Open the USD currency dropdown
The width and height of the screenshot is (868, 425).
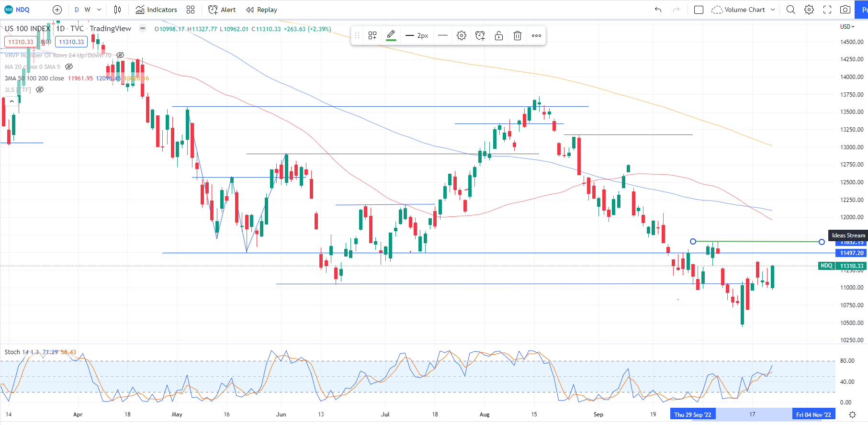click(x=847, y=26)
